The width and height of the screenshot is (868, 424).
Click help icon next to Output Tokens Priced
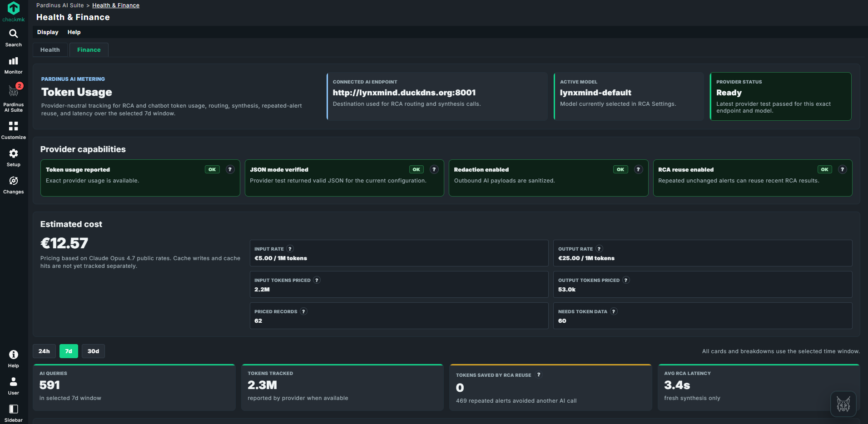[626, 280]
